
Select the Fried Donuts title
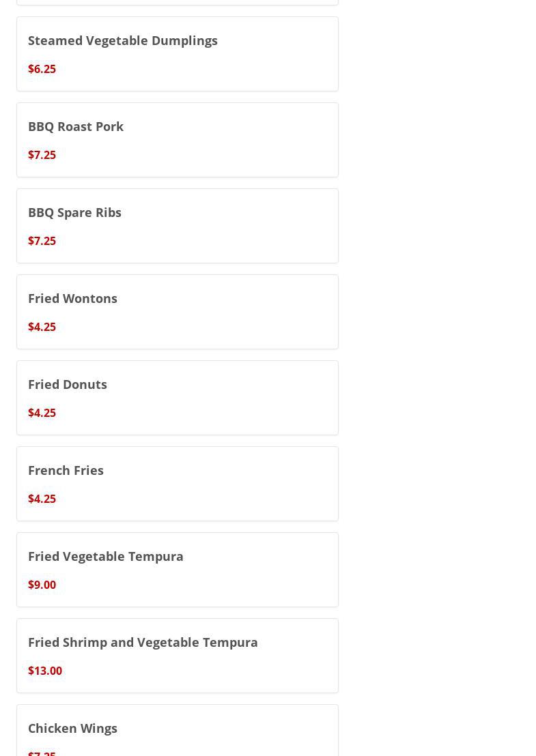[x=68, y=384]
